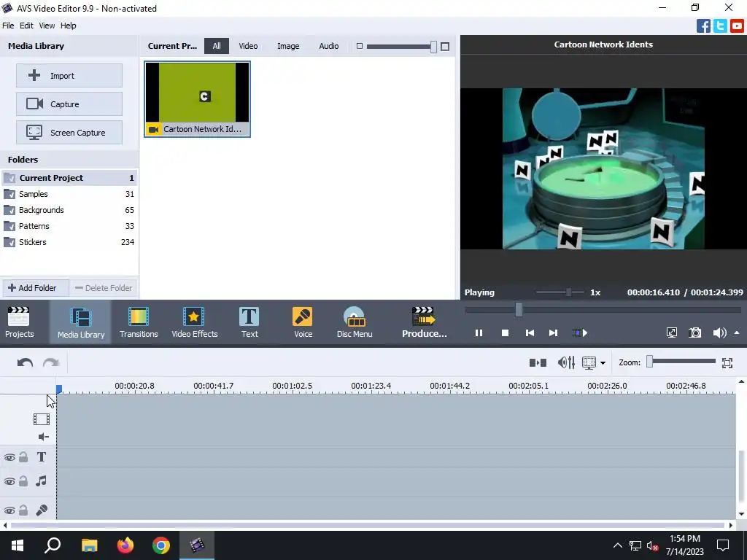
Task: Go to the next frame
Action: [553, 332]
